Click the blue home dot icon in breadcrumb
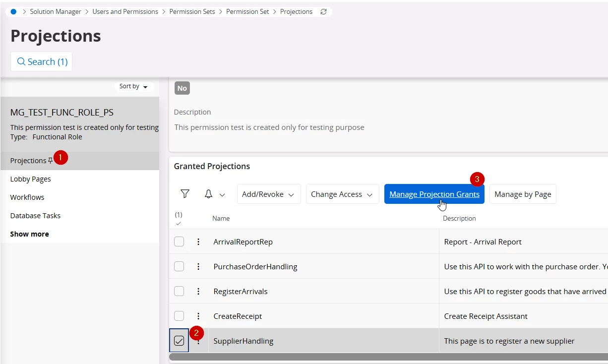The width and height of the screenshot is (608, 364). click(13, 11)
